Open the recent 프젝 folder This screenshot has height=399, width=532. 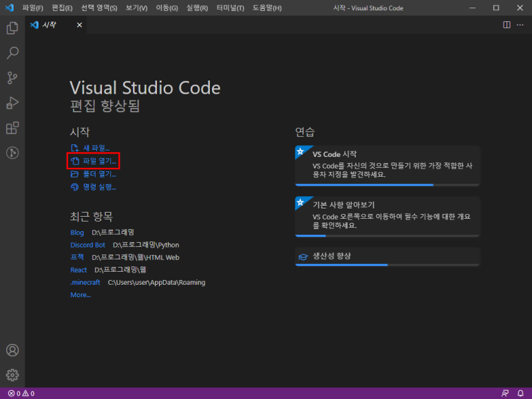pyautogui.click(x=77, y=257)
